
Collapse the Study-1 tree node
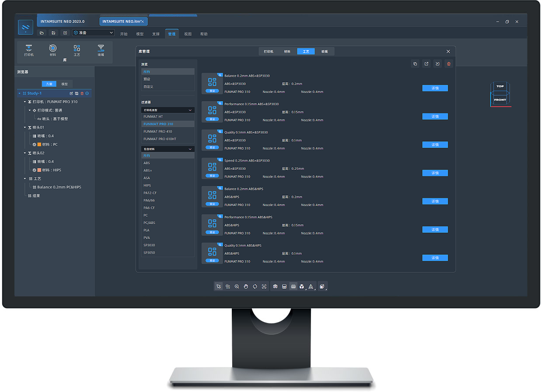[20, 94]
